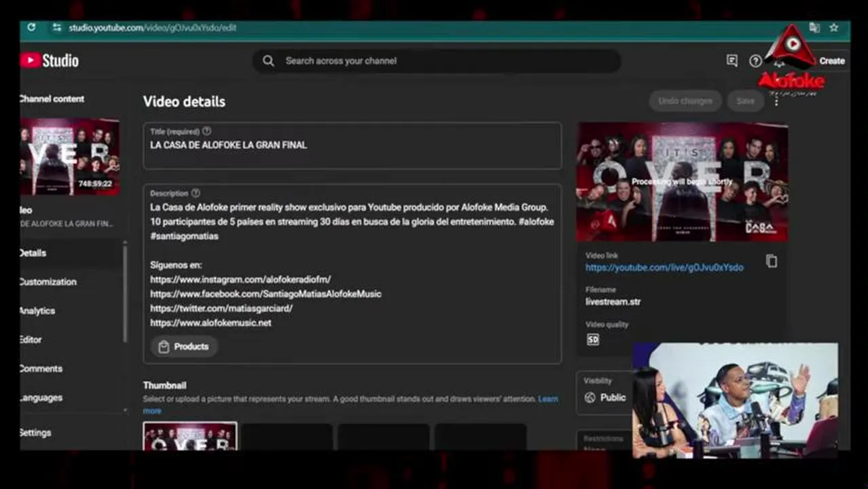Open the help question mark icon
This screenshot has width=868, height=489.
click(x=755, y=61)
